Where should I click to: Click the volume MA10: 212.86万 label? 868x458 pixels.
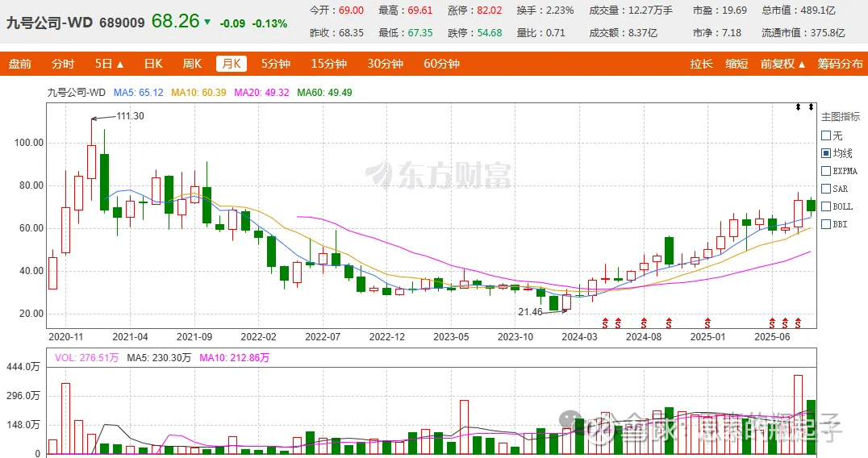tap(235, 358)
